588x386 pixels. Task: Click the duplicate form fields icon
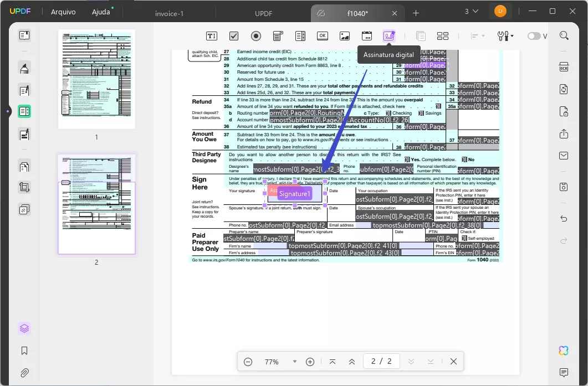(x=421, y=36)
